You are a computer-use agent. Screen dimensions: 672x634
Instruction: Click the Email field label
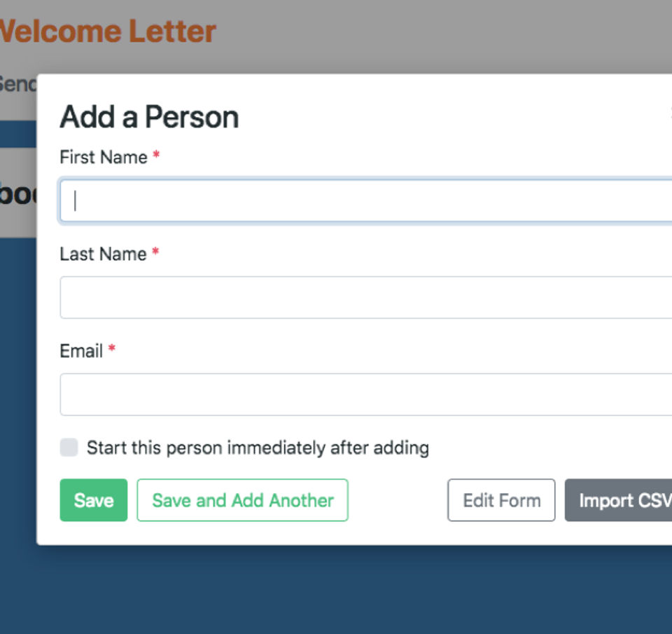pos(81,350)
